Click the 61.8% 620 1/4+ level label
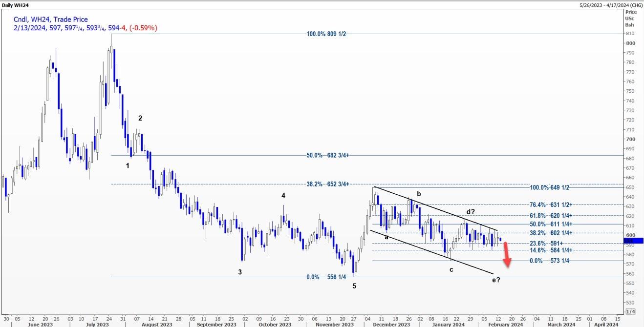 click(x=551, y=215)
